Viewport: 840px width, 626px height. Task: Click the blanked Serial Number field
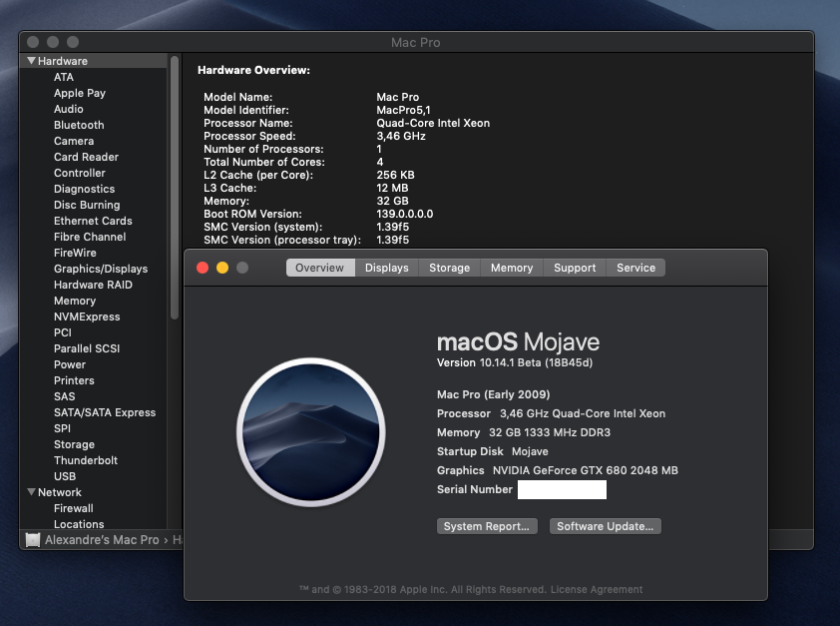pos(562,489)
